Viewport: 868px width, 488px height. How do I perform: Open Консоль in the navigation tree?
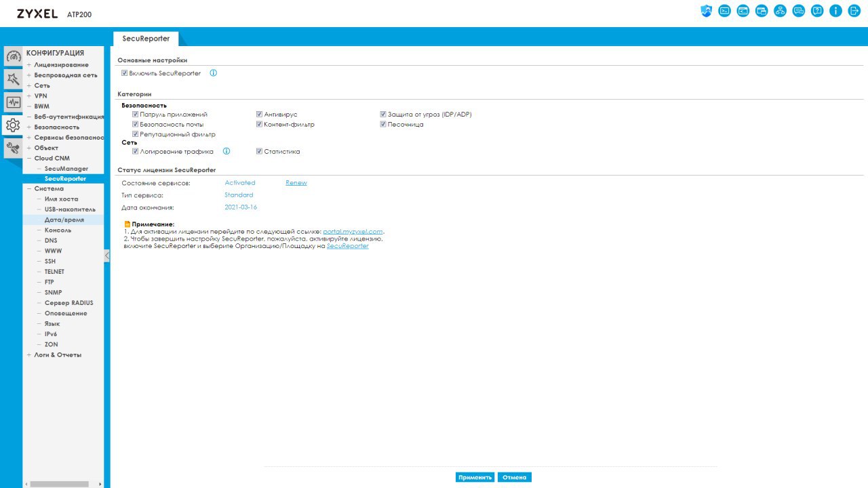[58, 230]
